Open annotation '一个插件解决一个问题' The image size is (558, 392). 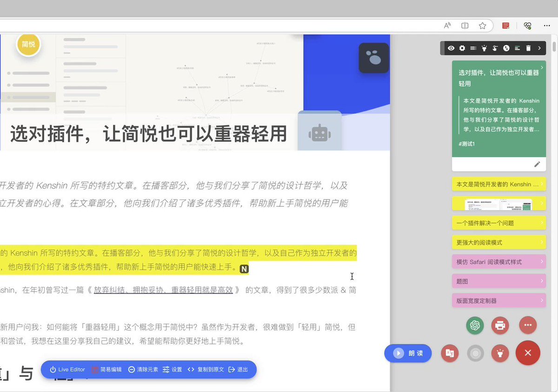pyautogui.click(x=499, y=223)
